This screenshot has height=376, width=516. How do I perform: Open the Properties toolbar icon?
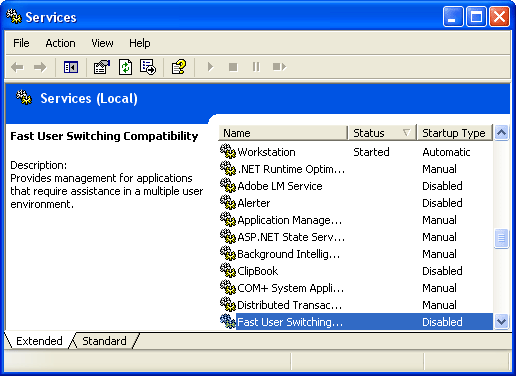point(101,67)
